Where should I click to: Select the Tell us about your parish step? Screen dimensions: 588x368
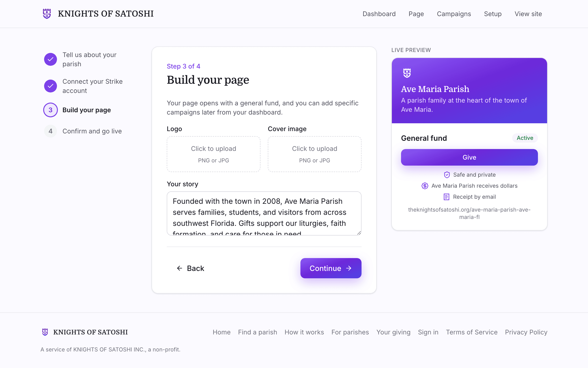(x=89, y=59)
